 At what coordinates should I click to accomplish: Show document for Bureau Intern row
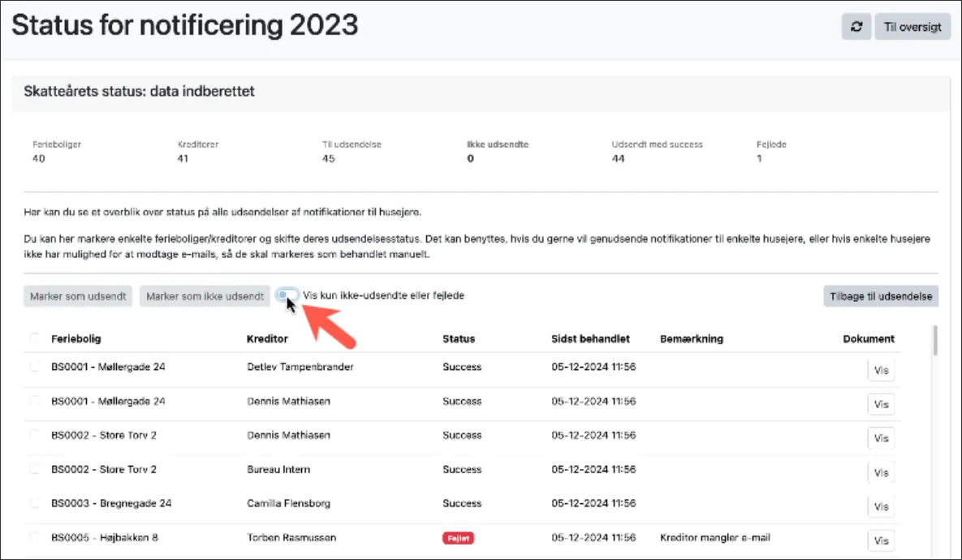coord(881,472)
